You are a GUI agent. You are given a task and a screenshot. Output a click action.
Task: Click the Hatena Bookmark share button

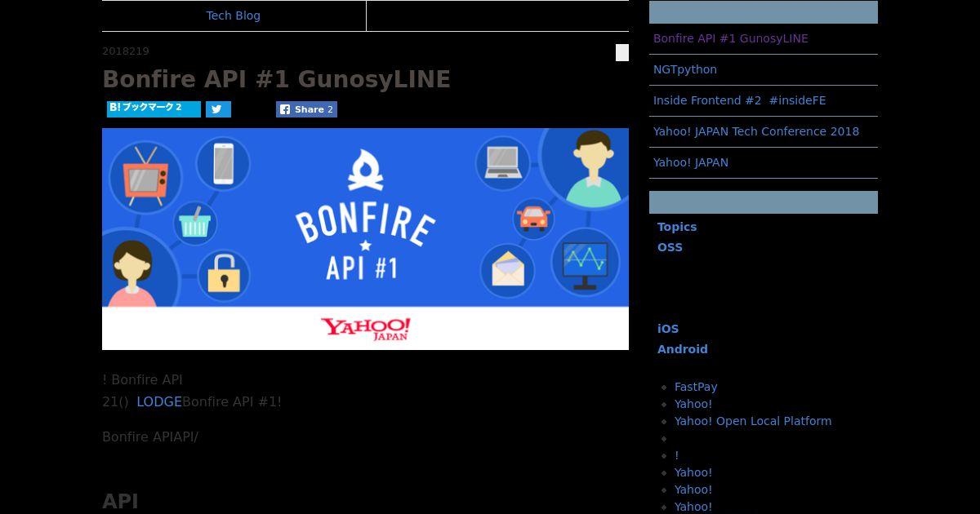click(154, 109)
